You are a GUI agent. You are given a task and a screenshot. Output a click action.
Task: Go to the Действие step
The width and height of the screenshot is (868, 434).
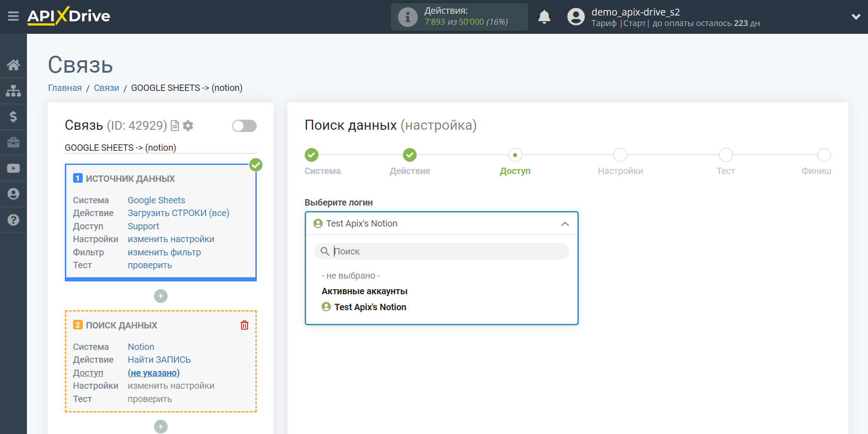410,155
